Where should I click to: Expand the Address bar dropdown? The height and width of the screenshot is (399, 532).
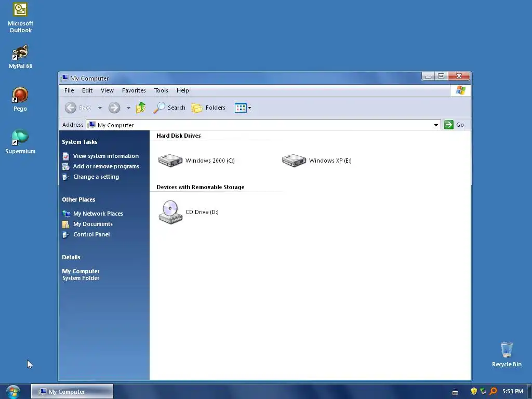point(436,125)
